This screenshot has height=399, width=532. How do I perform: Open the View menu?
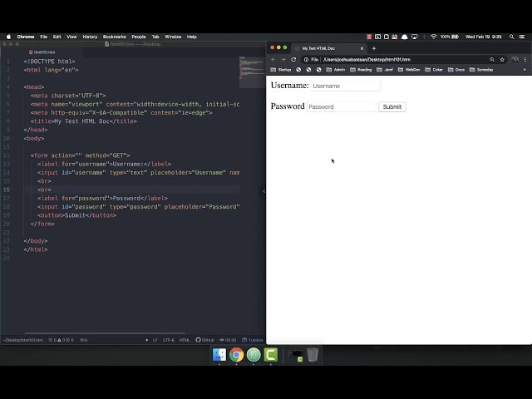point(71,37)
